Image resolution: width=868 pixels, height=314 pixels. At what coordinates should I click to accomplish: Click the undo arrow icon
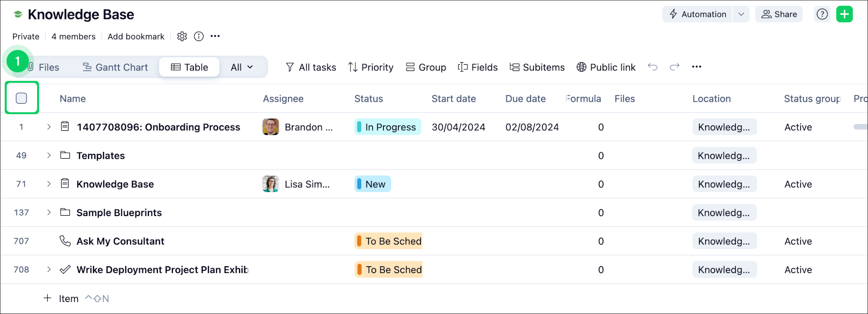[x=652, y=67]
